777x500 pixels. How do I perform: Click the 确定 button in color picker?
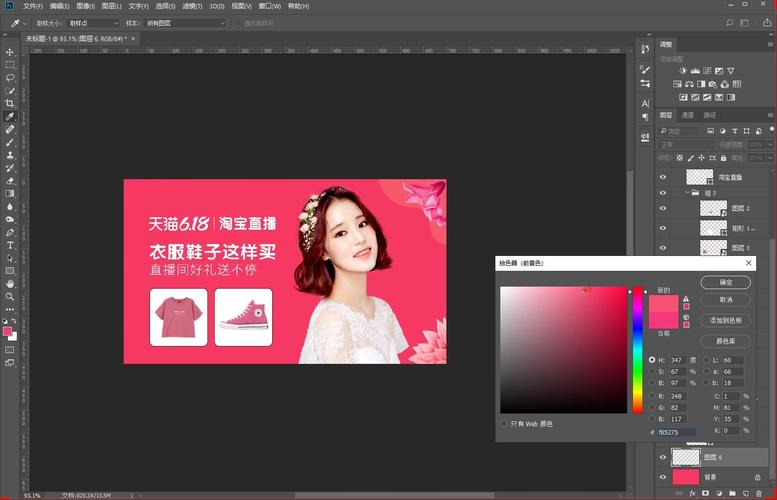725,283
